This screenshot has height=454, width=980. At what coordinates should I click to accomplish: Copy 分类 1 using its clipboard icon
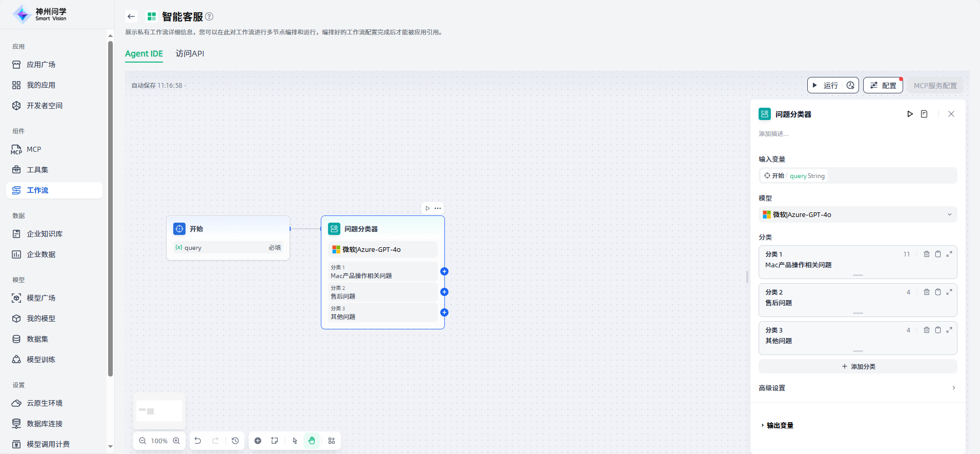tap(937, 254)
